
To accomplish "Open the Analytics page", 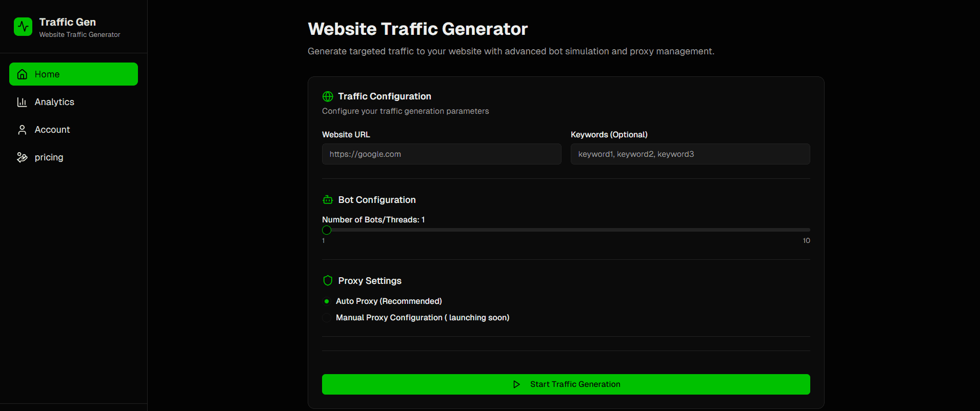I will point(73,102).
